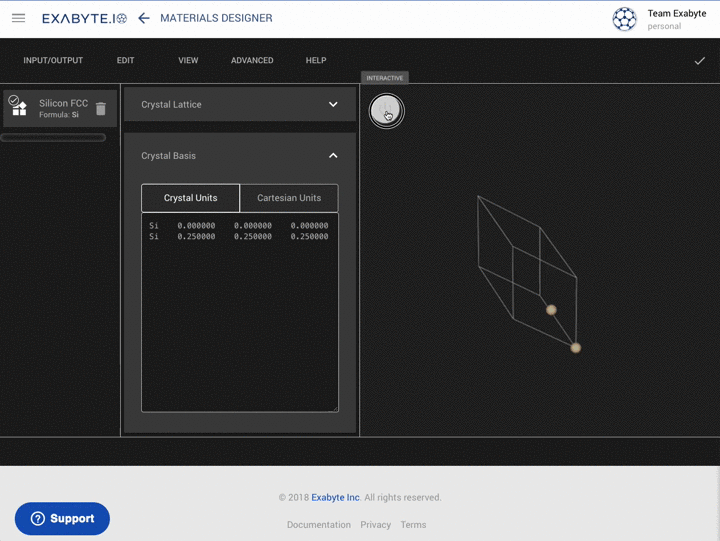The image size is (720, 541).
Task: Open the Input/Output menu
Action: (x=53, y=61)
